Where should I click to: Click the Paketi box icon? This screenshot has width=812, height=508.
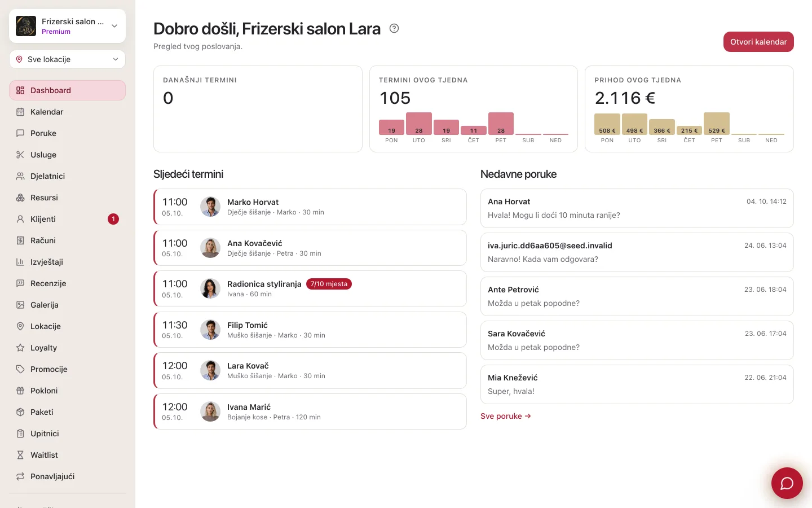pyautogui.click(x=20, y=412)
